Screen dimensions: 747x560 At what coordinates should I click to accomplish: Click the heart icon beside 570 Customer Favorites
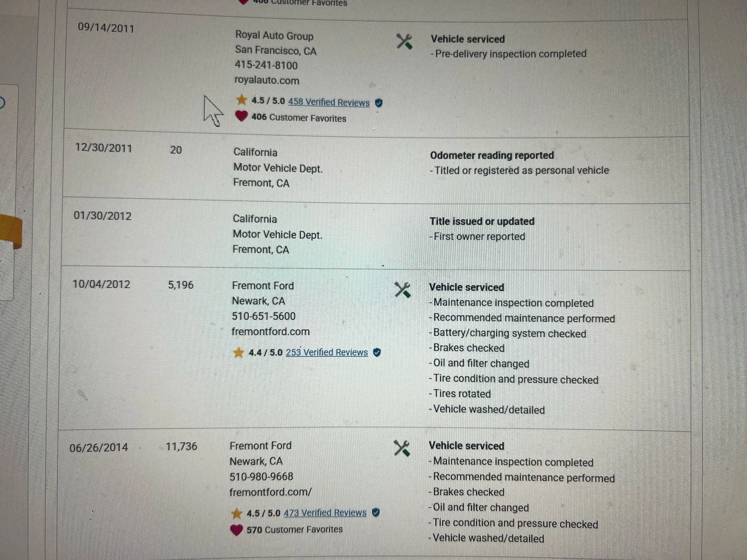(x=237, y=530)
